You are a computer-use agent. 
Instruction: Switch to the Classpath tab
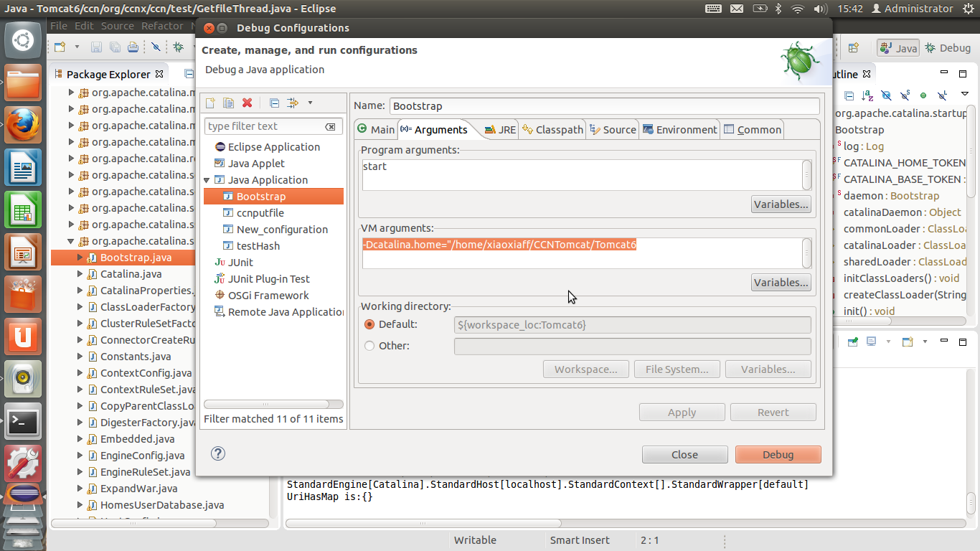point(552,130)
